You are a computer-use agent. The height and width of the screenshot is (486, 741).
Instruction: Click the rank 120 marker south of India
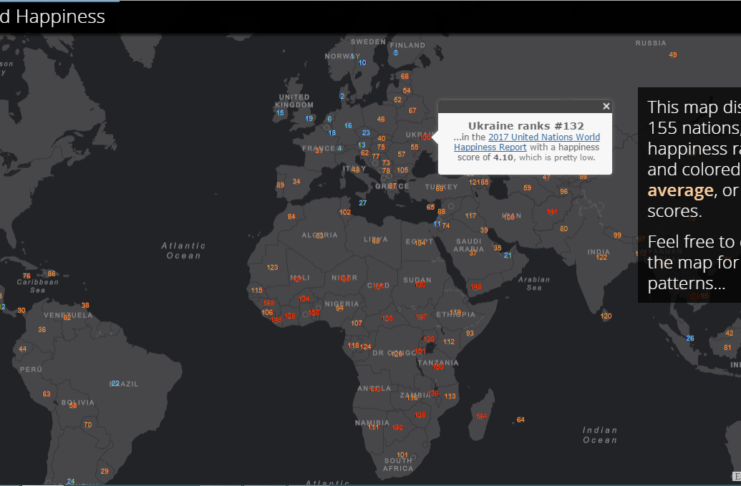click(x=606, y=316)
